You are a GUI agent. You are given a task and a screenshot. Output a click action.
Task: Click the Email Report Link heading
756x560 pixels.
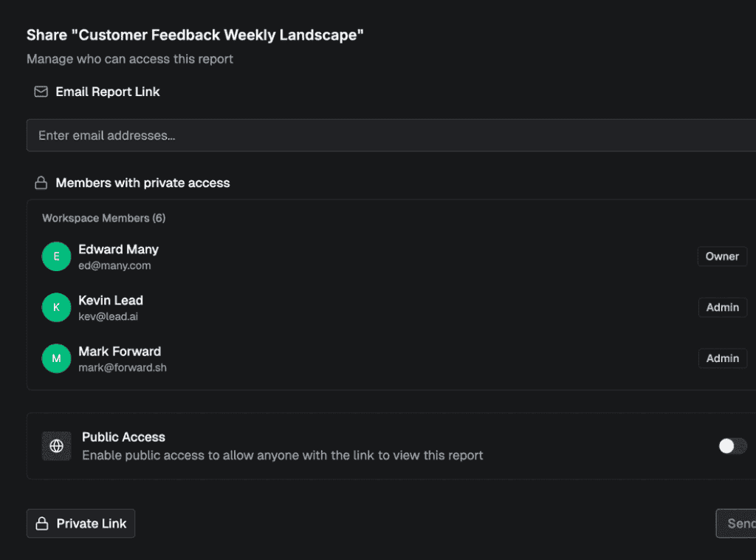click(108, 92)
